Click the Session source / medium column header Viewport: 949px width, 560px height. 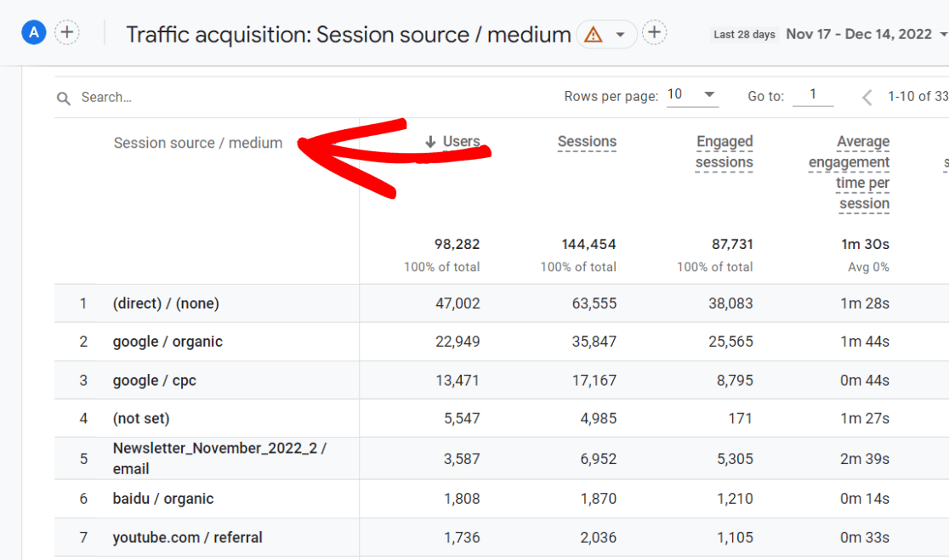click(197, 143)
